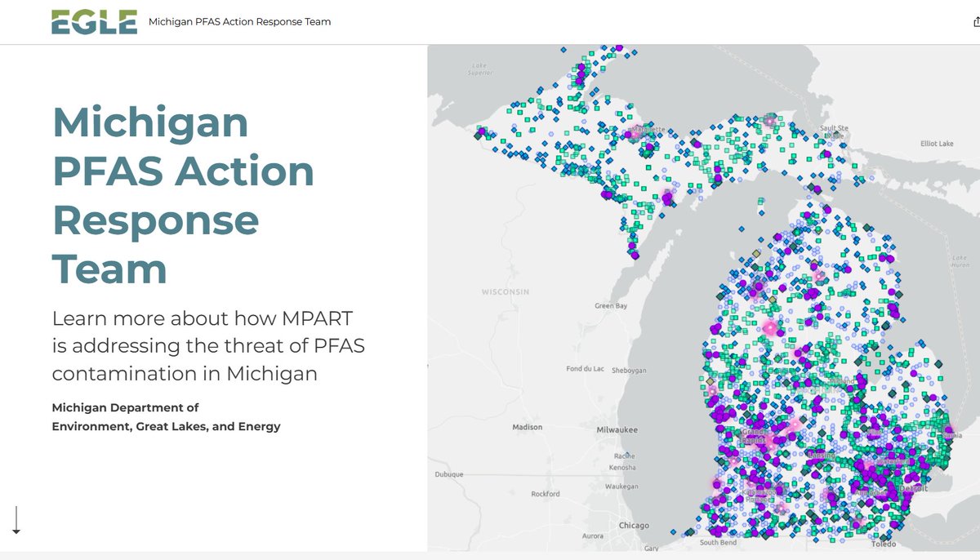This screenshot has height=560, width=980.
Task: Open the share icon in the header
Action: coord(977,22)
